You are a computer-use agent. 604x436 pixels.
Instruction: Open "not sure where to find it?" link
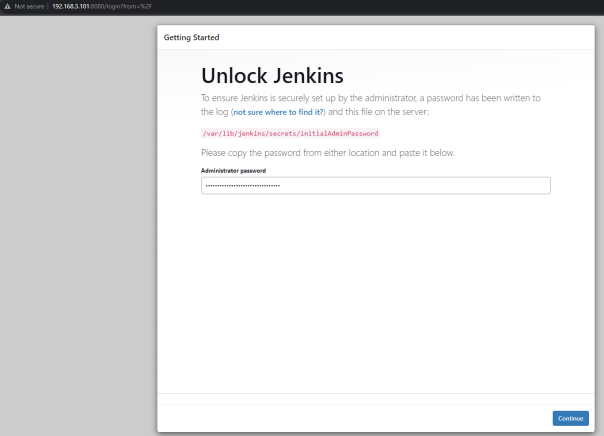pyautogui.click(x=282, y=114)
